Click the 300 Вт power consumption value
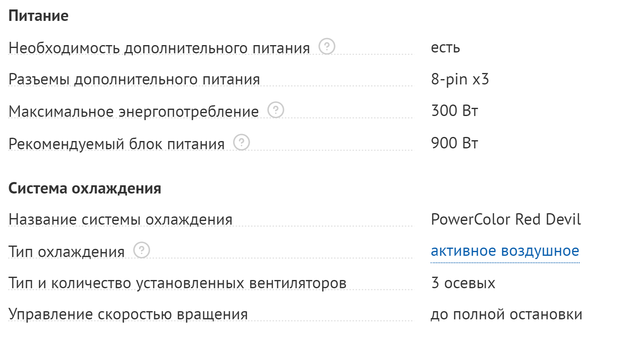644x346 pixels. (x=454, y=111)
